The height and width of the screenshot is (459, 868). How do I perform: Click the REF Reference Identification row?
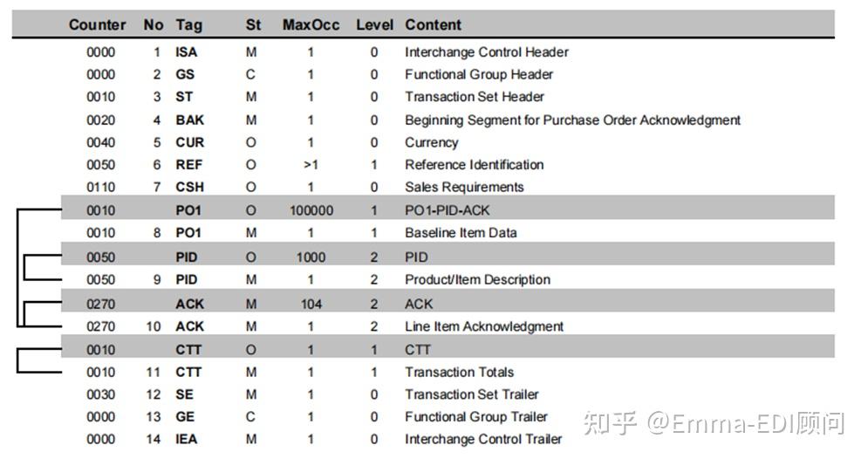474,165
